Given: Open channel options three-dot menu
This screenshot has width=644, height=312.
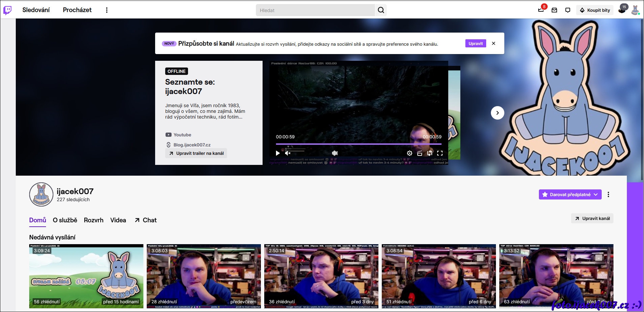Looking at the screenshot, I should pyautogui.click(x=608, y=194).
